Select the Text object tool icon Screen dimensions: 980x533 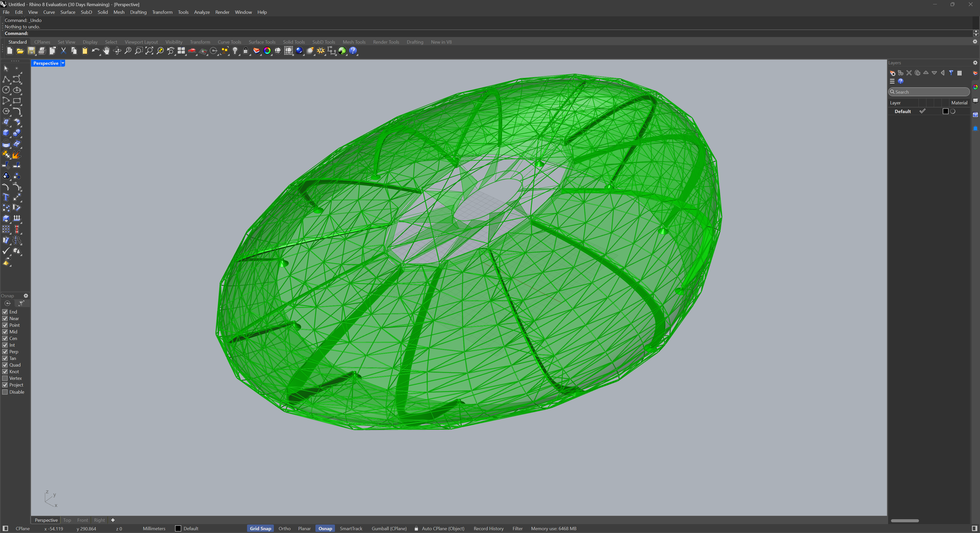6,197
